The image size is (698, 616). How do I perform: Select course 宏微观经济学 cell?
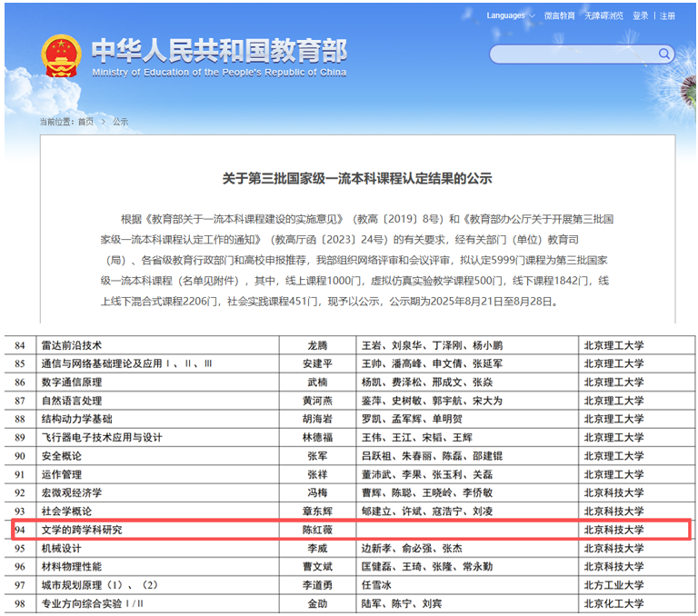72,492
